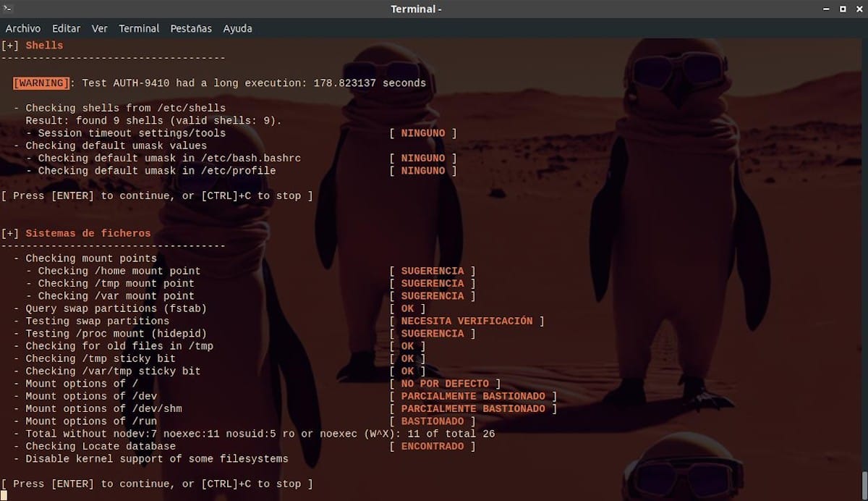Click the last 'Press [ENTER] to continue' prompt
The height and width of the screenshot is (501, 868).
pos(157,484)
